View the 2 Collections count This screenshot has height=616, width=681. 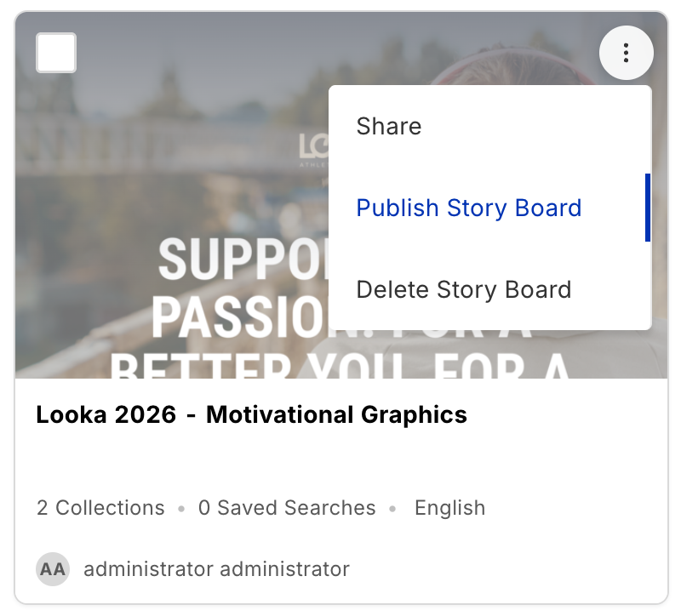(x=100, y=507)
